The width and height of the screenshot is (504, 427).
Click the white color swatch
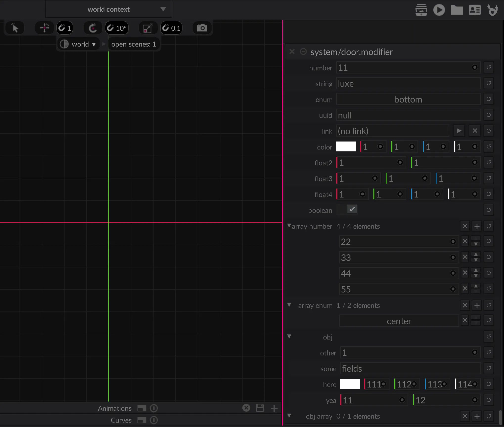[346, 147]
